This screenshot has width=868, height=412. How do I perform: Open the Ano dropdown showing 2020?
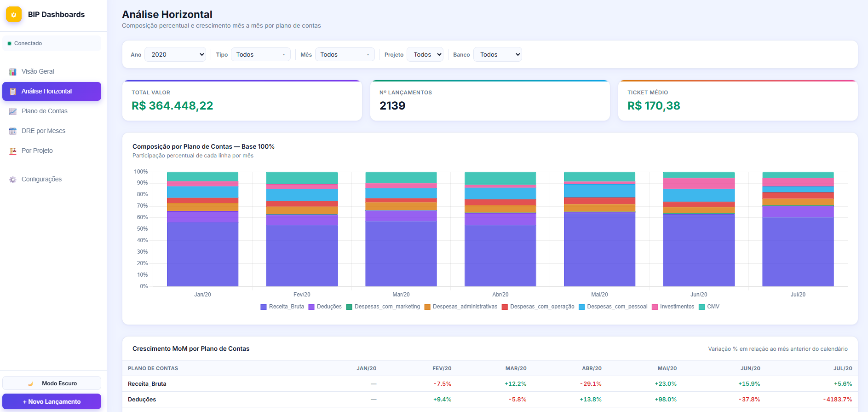(175, 54)
